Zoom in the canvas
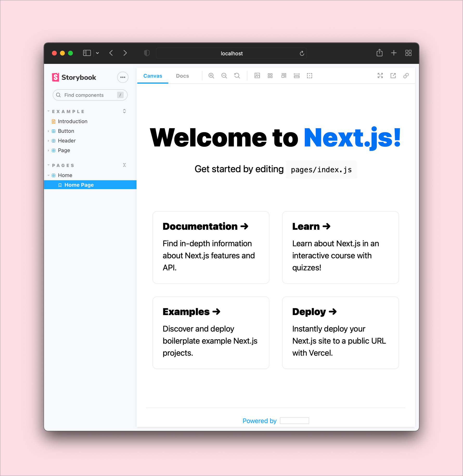Image resolution: width=463 pixels, height=476 pixels. click(211, 76)
